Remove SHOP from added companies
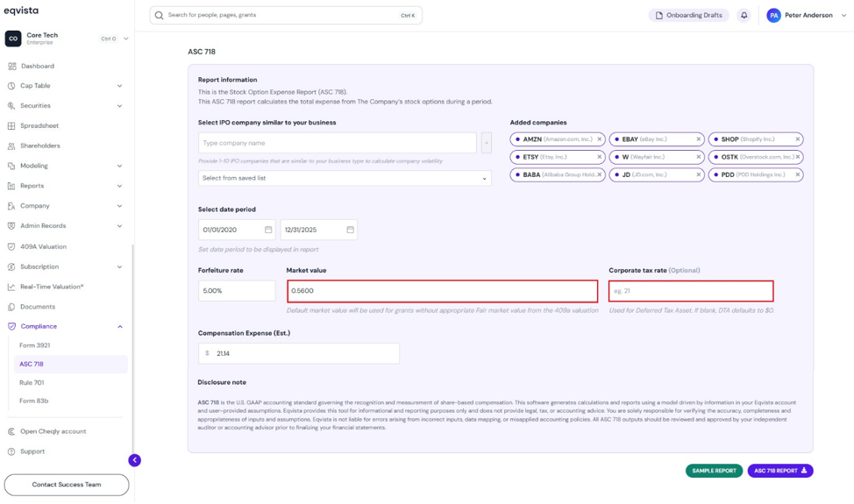Image resolution: width=854 pixels, height=504 pixels. pos(797,139)
